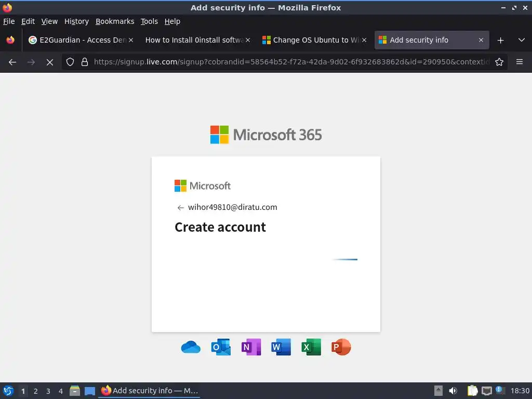This screenshot has height=399, width=532.
Task: Open the update notifier tray icon
Action: click(x=500, y=390)
